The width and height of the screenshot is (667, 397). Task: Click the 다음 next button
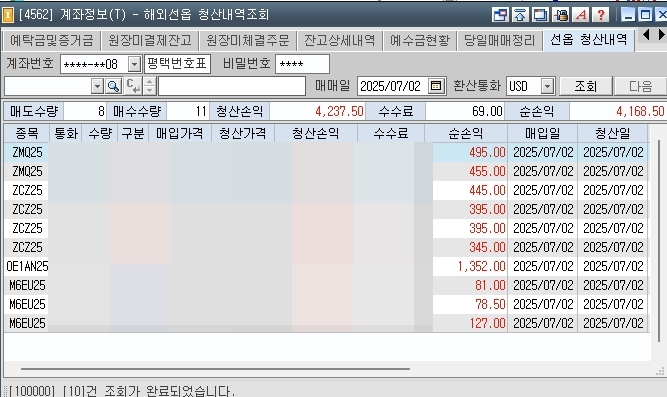pos(641,86)
